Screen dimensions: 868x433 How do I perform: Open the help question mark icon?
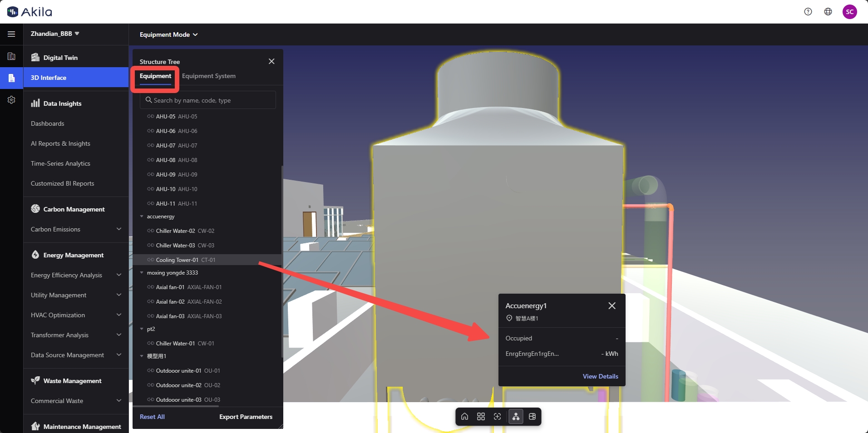[808, 12]
